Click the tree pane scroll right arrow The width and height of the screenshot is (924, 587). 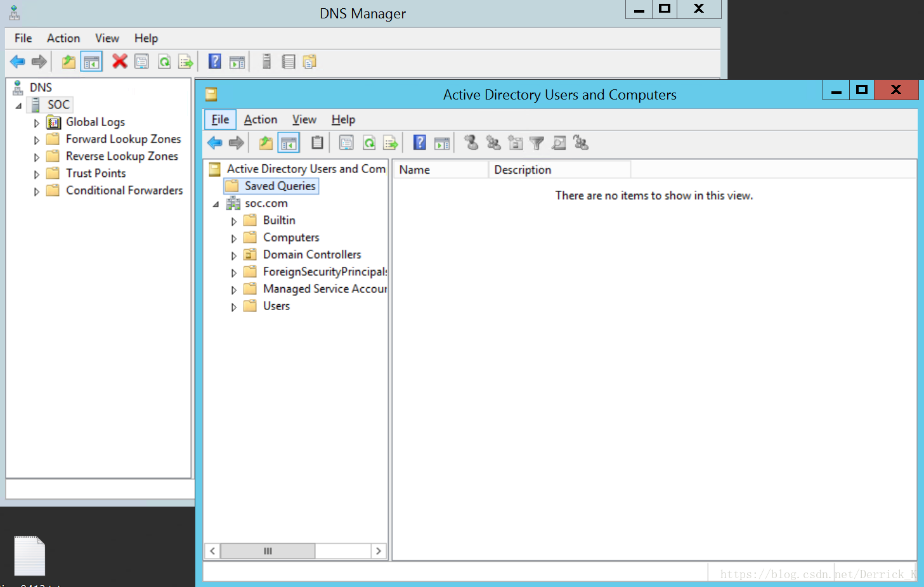click(x=379, y=551)
